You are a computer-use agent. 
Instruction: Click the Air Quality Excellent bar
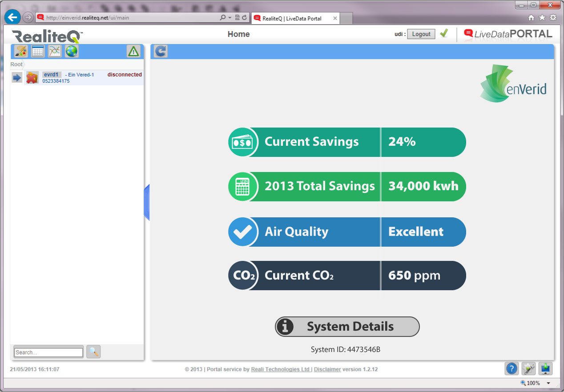(347, 232)
